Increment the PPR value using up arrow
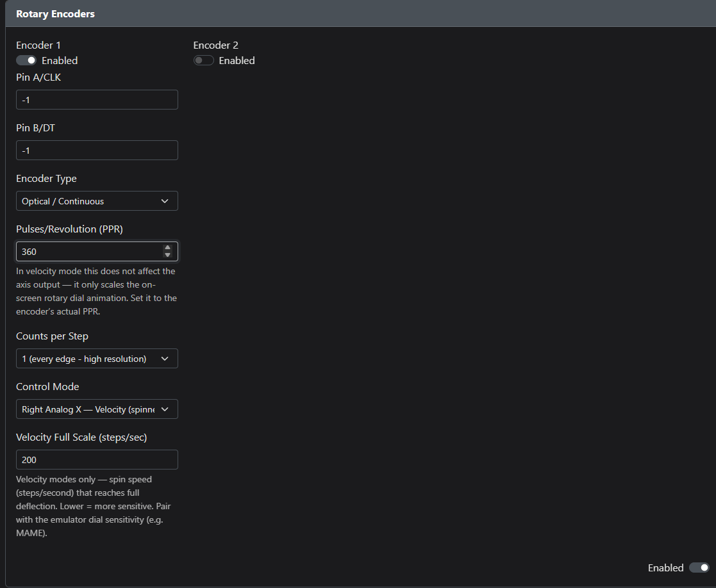This screenshot has height=588, width=716. (x=167, y=248)
